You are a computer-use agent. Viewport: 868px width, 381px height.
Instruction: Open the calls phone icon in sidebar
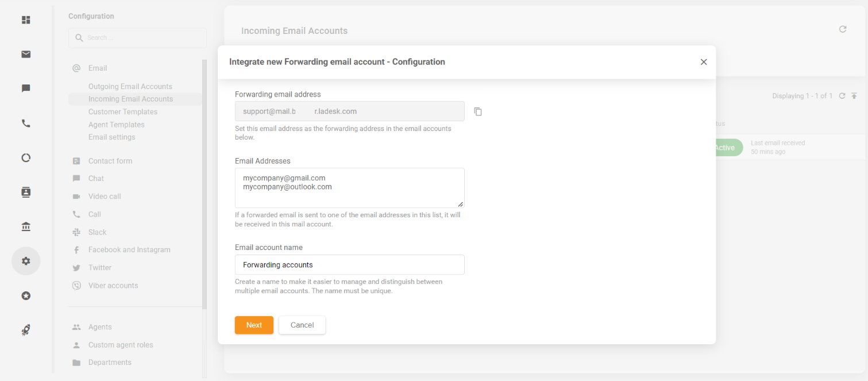26,123
